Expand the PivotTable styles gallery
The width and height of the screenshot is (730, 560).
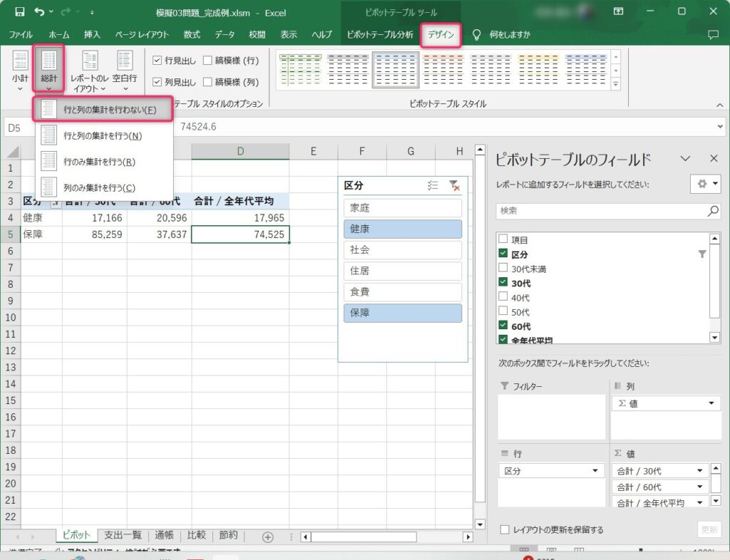(616, 84)
